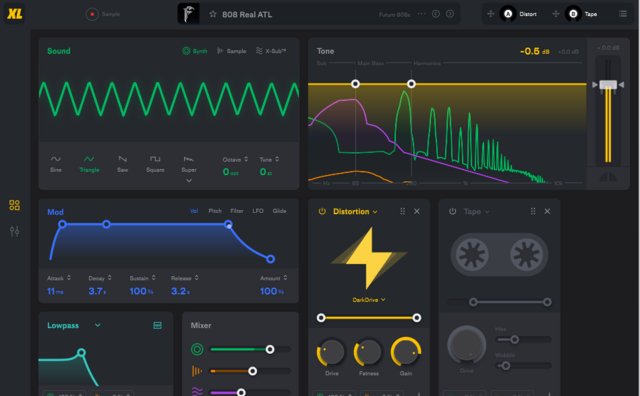
Task: Open the preset artwork thumbnail
Action: point(189,14)
